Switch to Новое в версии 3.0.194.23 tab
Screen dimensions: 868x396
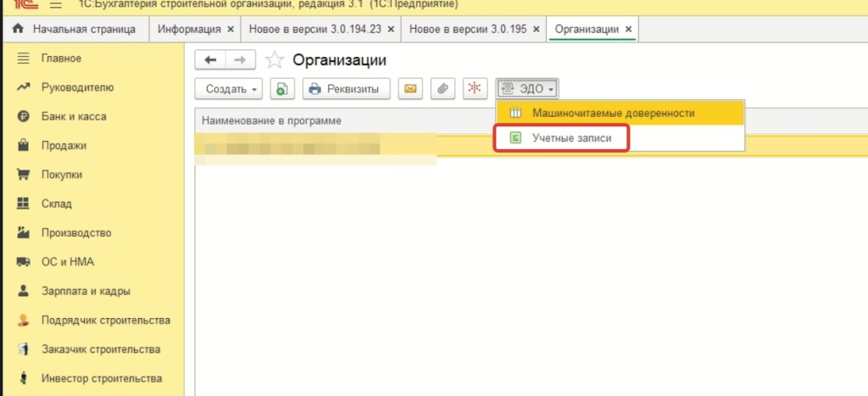pos(314,29)
